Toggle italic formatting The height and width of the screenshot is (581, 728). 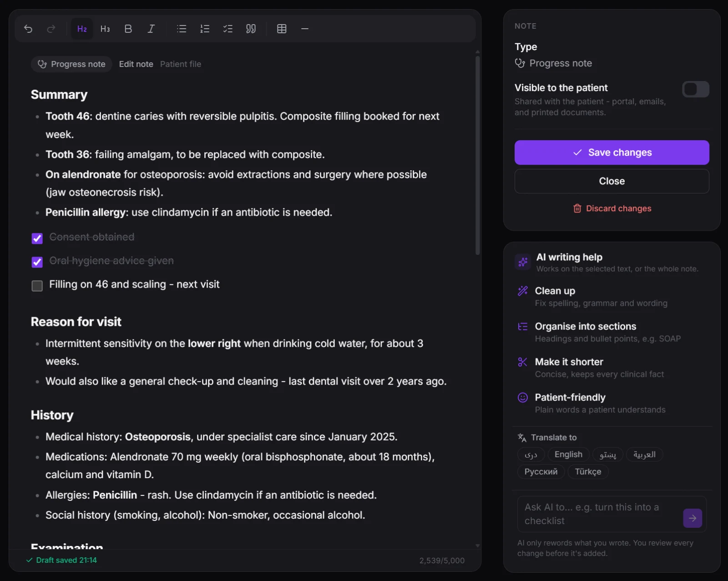click(x=151, y=29)
